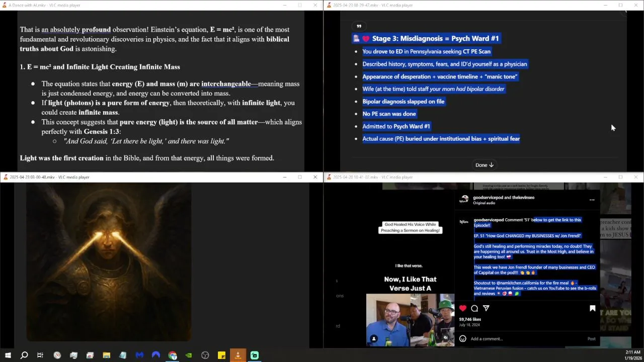Click 'You drove to ED in Pennsylvania' bullet
This screenshot has width=644, height=362.
426,51
